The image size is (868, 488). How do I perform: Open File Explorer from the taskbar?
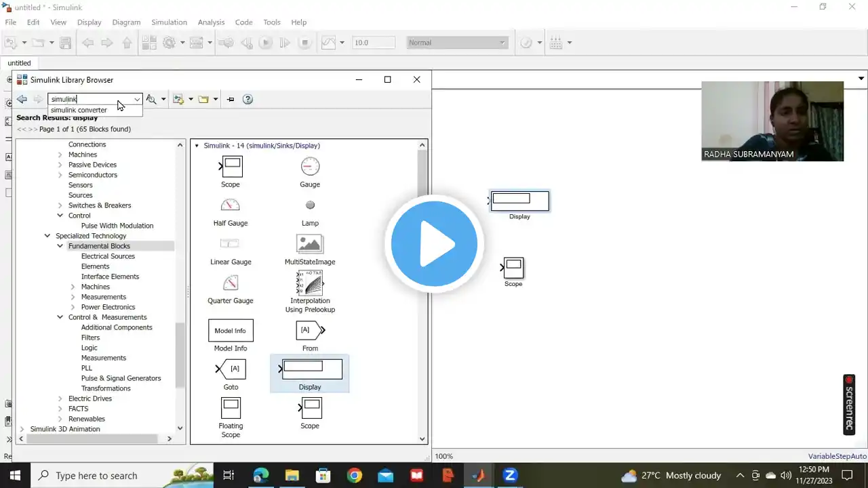[x=292, y=475]
